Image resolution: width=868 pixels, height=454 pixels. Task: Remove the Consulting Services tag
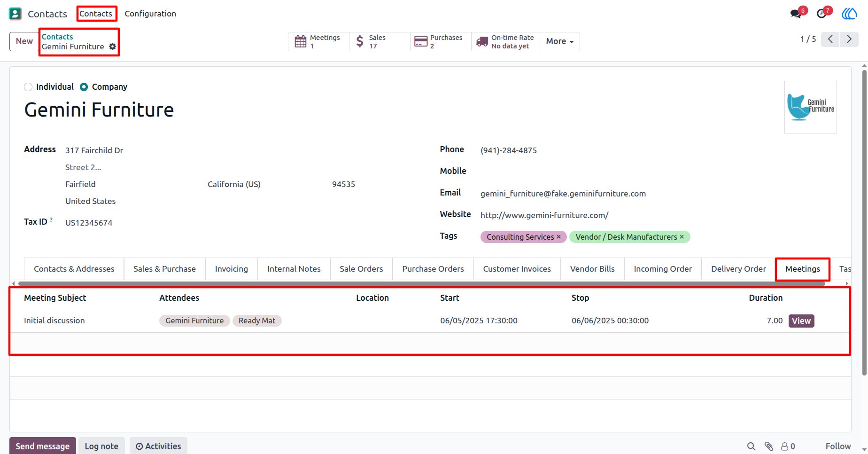coord(558,237)
